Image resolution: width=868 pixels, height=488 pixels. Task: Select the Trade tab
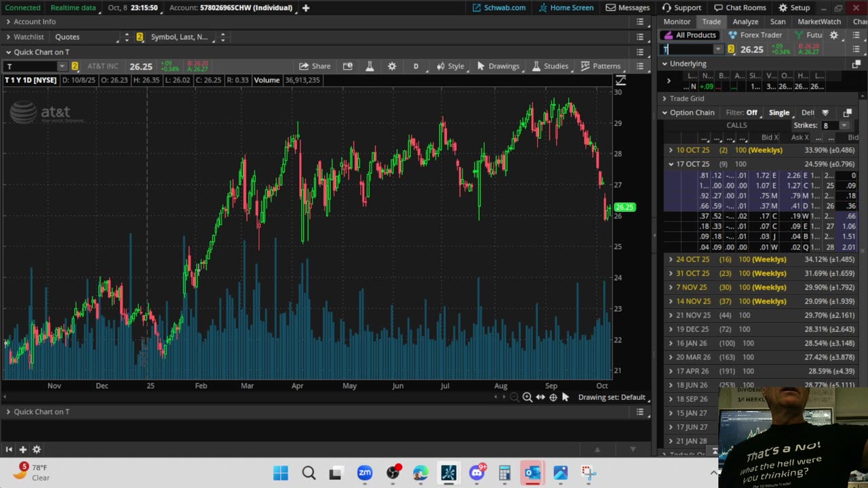coord(711,22)
